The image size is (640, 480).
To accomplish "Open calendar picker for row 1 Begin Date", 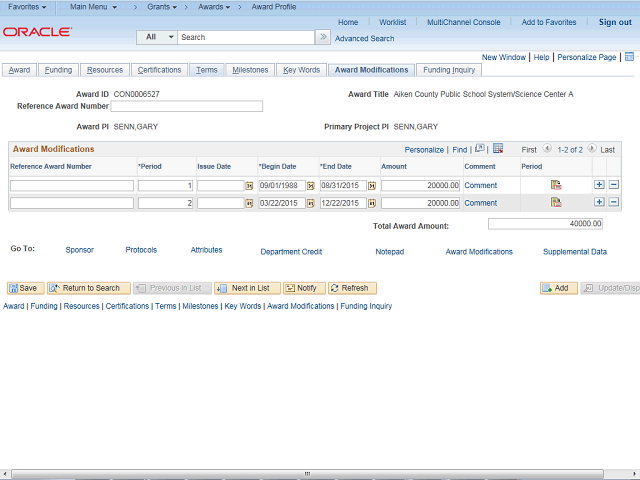I will [310, 186].
